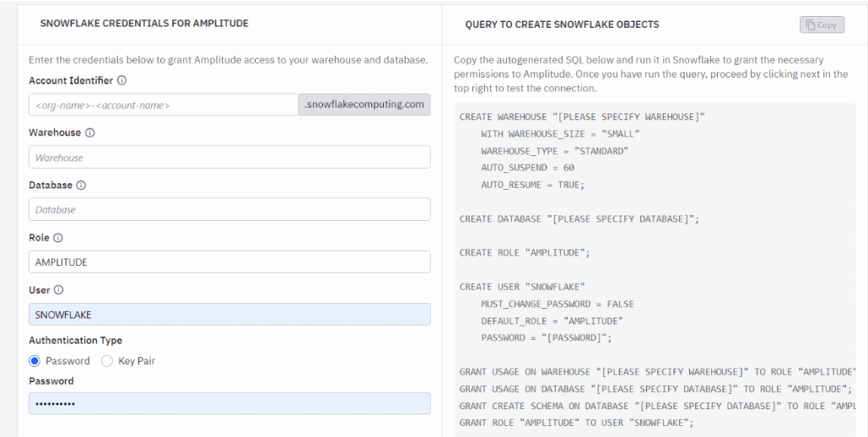
Task: Click the Query to Create Snowflake Objects heading
Action: click(x=562, y=25)
